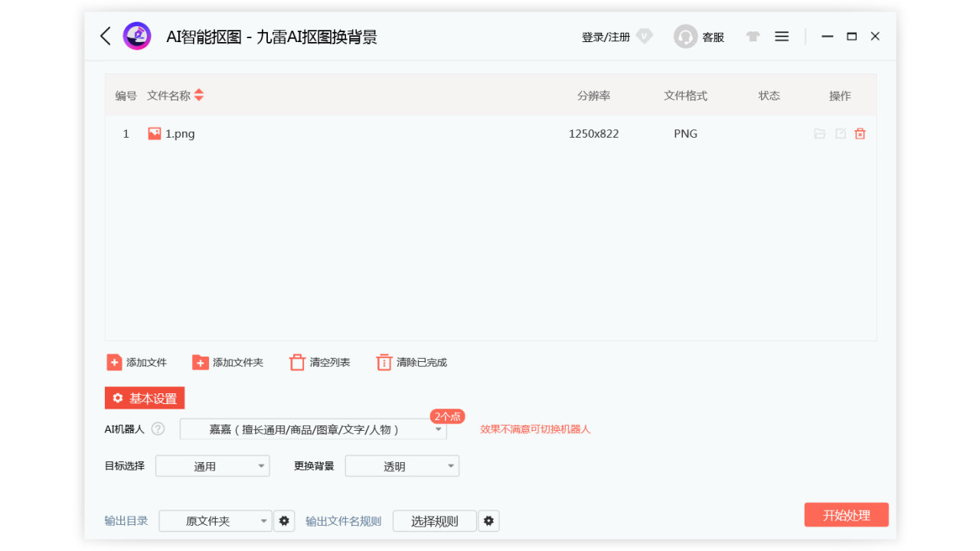Toggle the 文件名称 sort order arrows
980x551 pixels.
pos(198,95)
